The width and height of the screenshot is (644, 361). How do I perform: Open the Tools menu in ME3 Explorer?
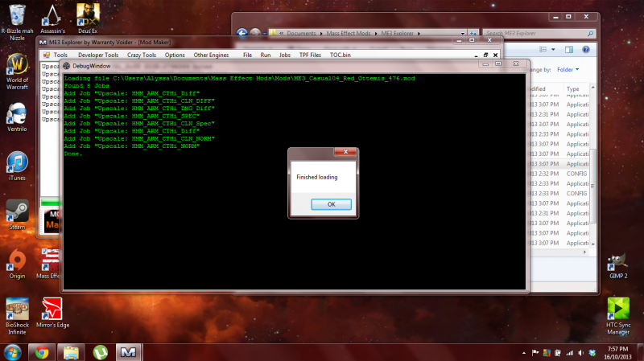coord(60,55)
